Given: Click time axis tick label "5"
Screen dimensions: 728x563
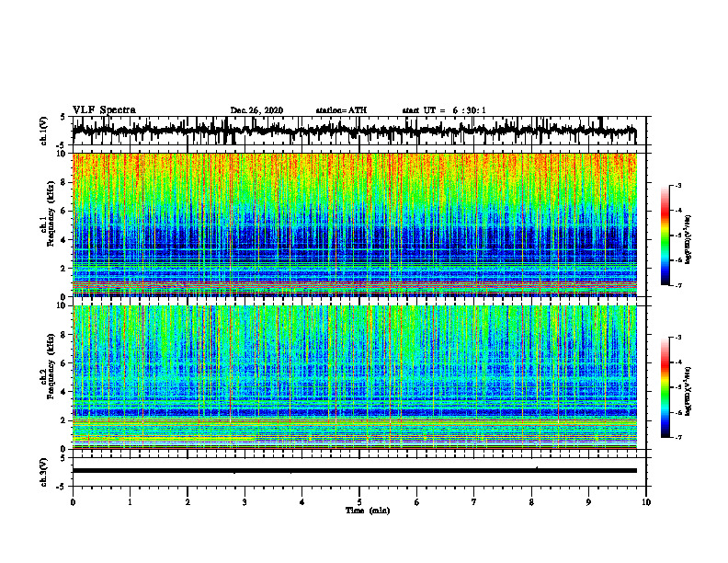Looking at the screenshot, I should 359,502.
